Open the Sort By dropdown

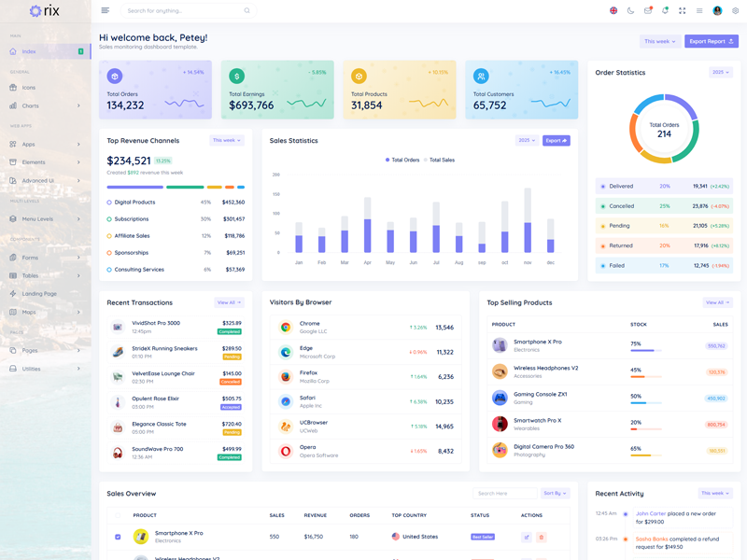[555, 493]
